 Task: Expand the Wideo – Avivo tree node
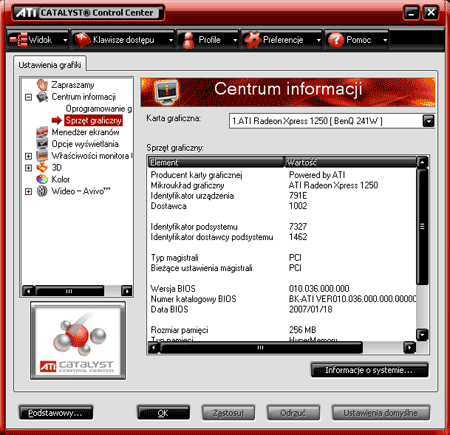tap(29, 191)
